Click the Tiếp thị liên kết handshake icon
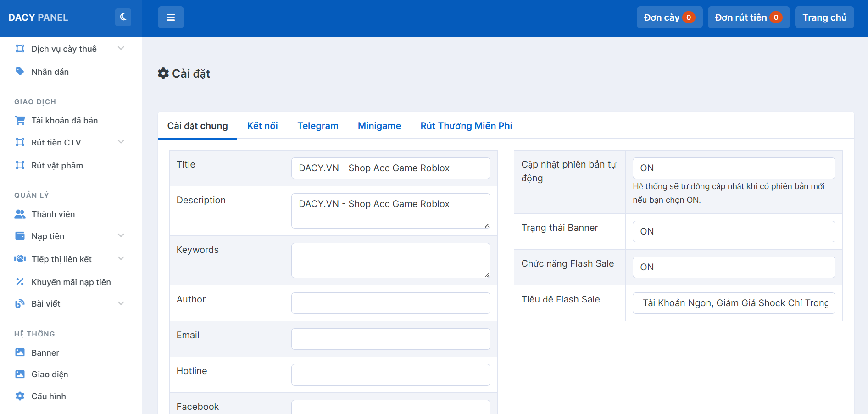 tap(20, 259)
